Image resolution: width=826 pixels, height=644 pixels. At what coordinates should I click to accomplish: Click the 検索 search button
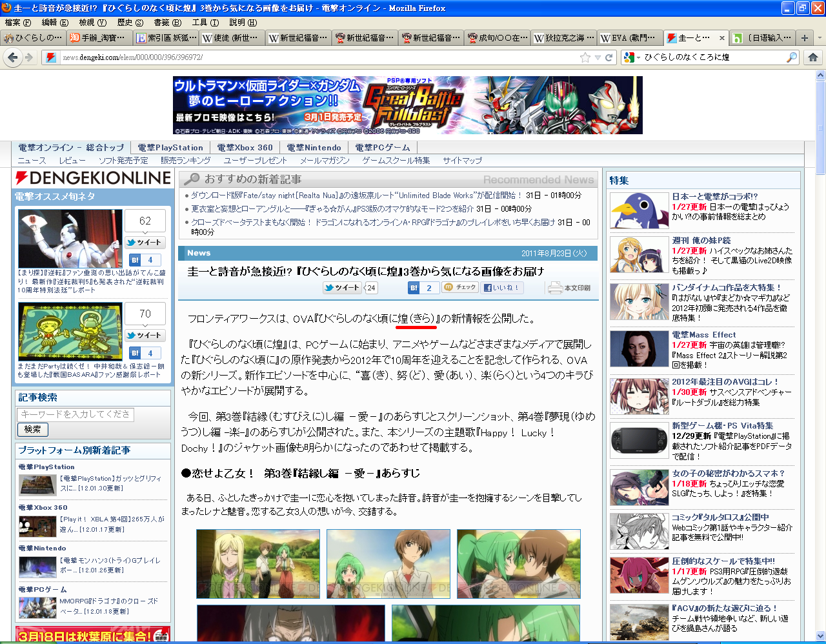click(x=33, y=429)
